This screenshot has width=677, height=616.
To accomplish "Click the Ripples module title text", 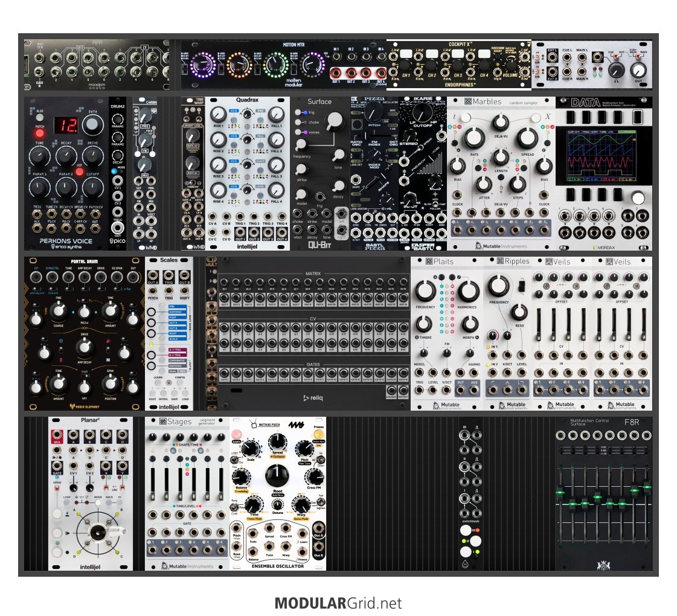I will pos(517,261).
